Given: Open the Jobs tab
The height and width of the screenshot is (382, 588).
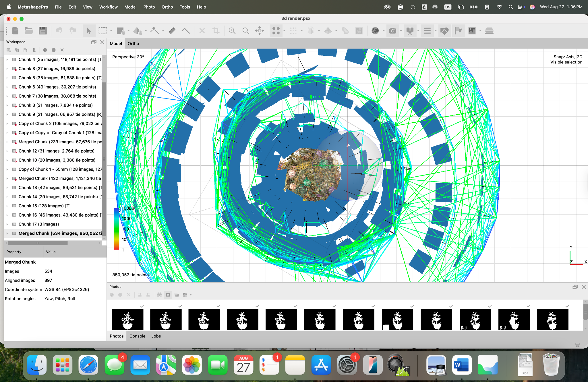Looking at the screenshot, I should (x=156, y=336).
